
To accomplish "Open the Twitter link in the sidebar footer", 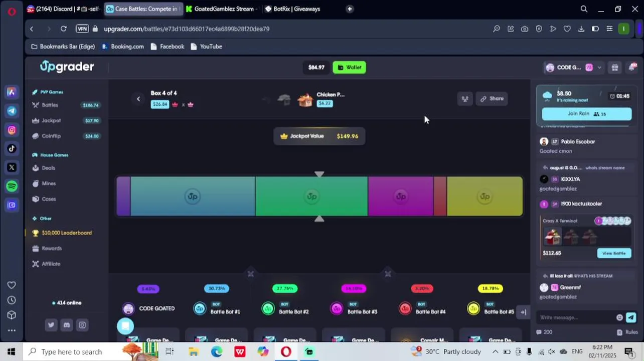I will (51, 325).
